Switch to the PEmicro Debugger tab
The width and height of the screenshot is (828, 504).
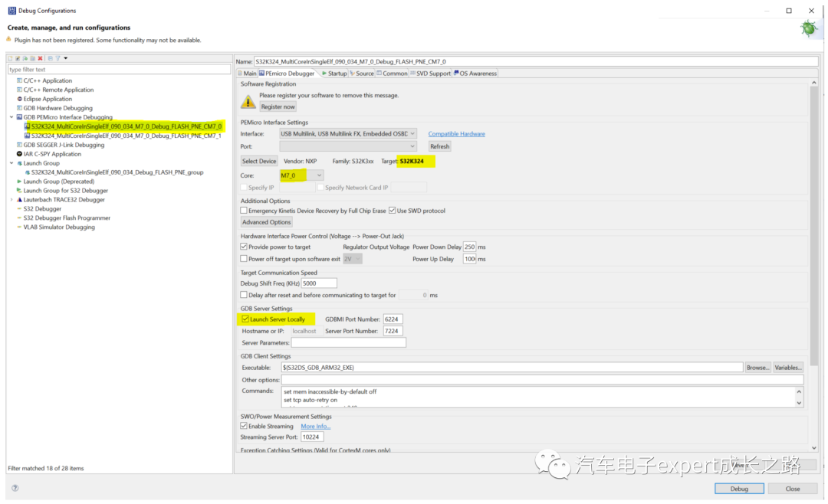pyautogui.click(x=287, y=74)
